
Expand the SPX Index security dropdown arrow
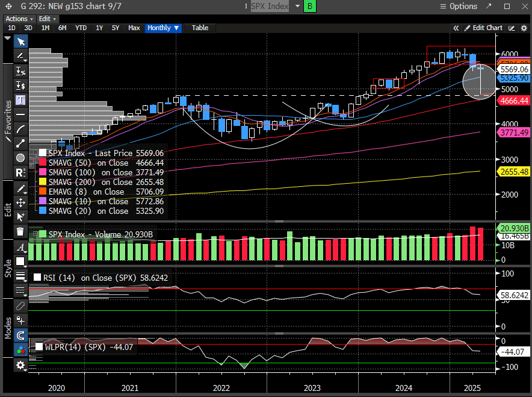coord(297,6)
